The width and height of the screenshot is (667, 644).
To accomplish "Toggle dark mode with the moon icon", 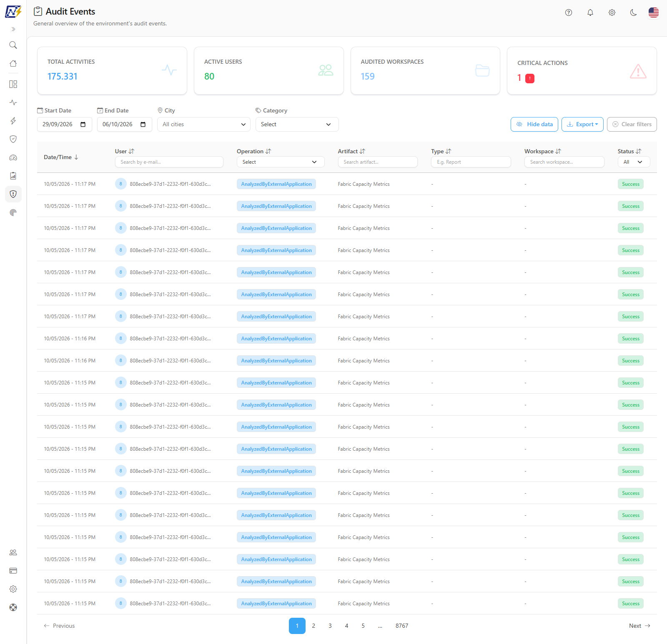I will (634, 12).
